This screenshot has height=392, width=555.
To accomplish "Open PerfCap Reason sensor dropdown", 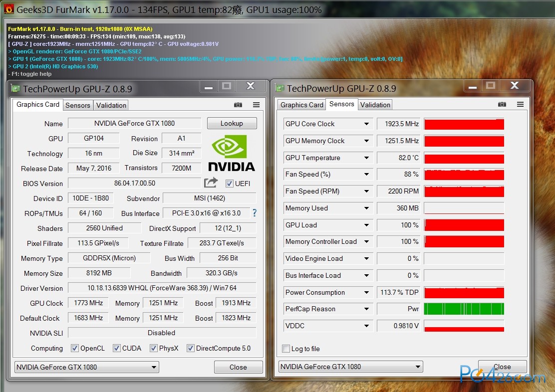I will point(366,309).
